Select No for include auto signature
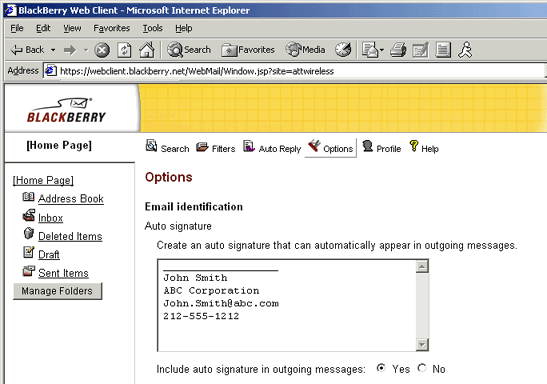Screen dimensions: 547x384 click(422, 368)
